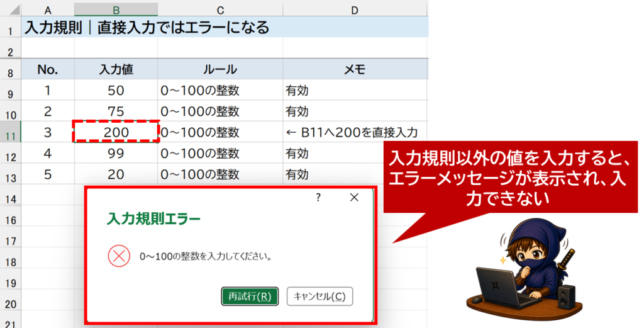Click the メモ header cell

[355, 69]
